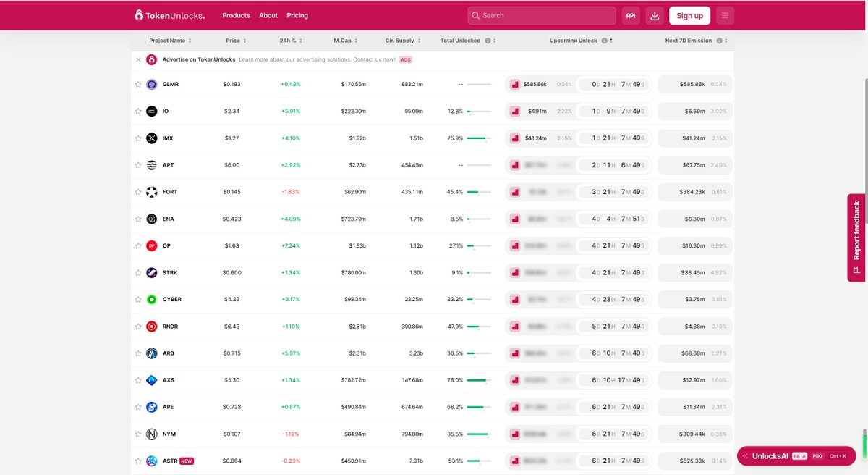Favorite STRK with its star
Screen dimensions: 868x475
click(x=138, y=272)
